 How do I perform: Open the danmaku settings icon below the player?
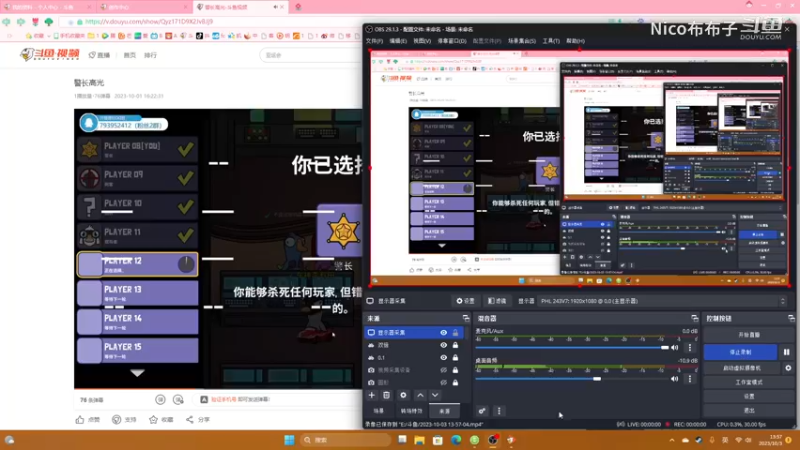click(178, 400)
